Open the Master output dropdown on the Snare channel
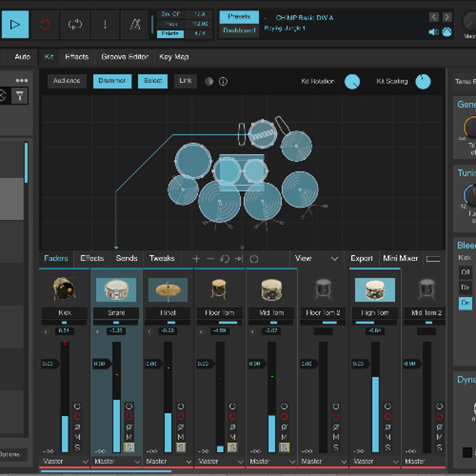Screen dimensions: 476x476 tap(116, 461)
